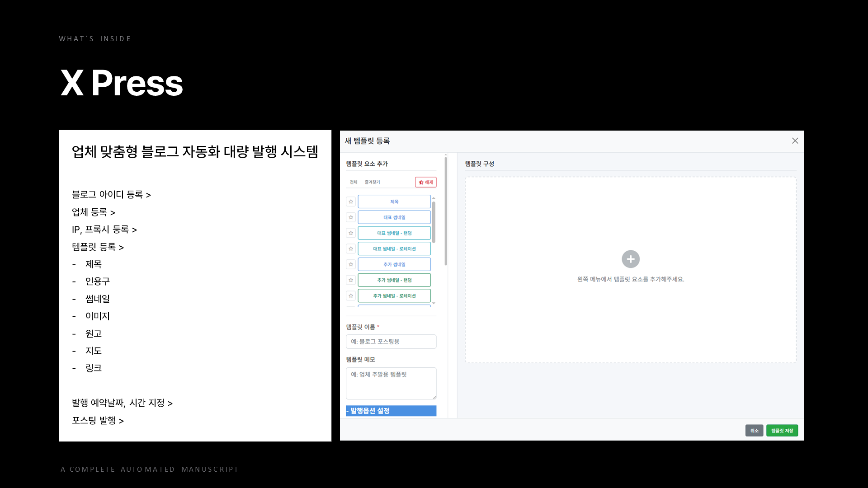Switch to the 전체 tab
The width and height of the screenshot is (868, 488).
(354, 182)
